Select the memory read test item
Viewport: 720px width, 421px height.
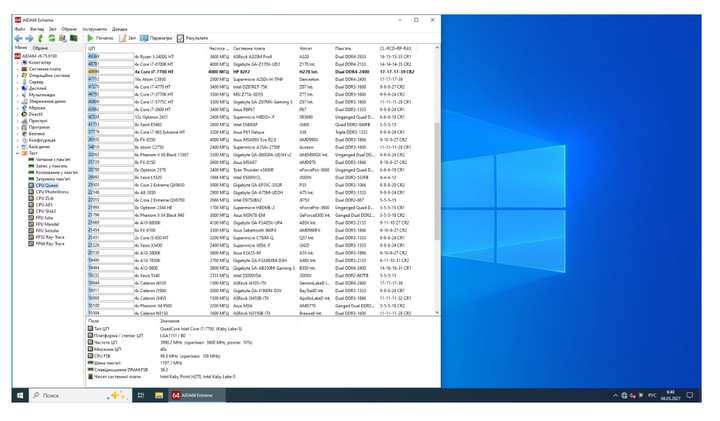tap(50, 159)
